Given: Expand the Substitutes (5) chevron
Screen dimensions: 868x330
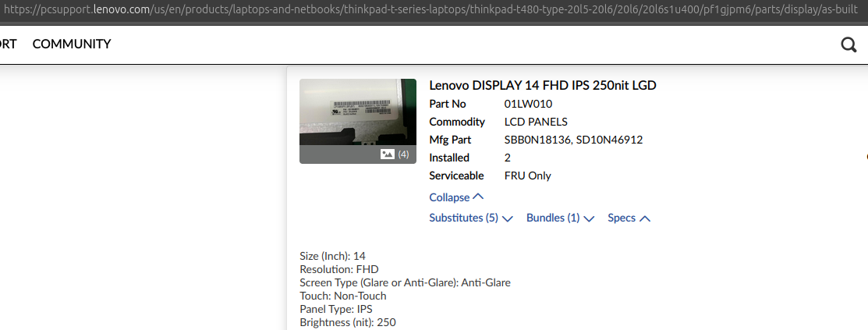Looking at the screenshot, I should tap(508, 218).
